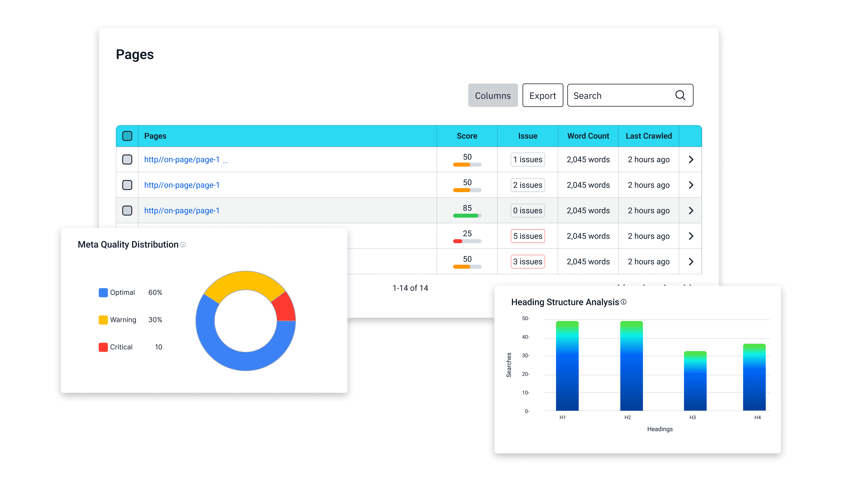Image resolution: width=868 pixels, height=493 pixels.
Task: Check the first page row checkbox
Action: tap(127, 160)
